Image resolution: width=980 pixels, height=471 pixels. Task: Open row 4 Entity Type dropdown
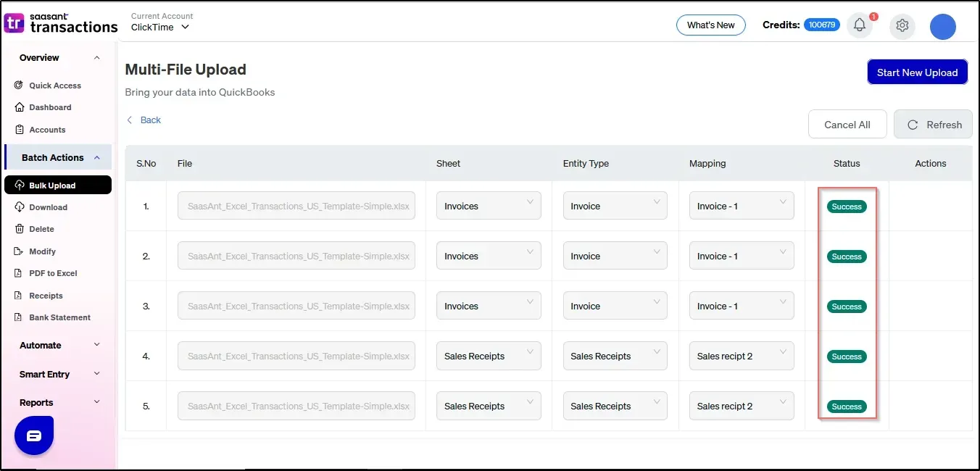615,356
